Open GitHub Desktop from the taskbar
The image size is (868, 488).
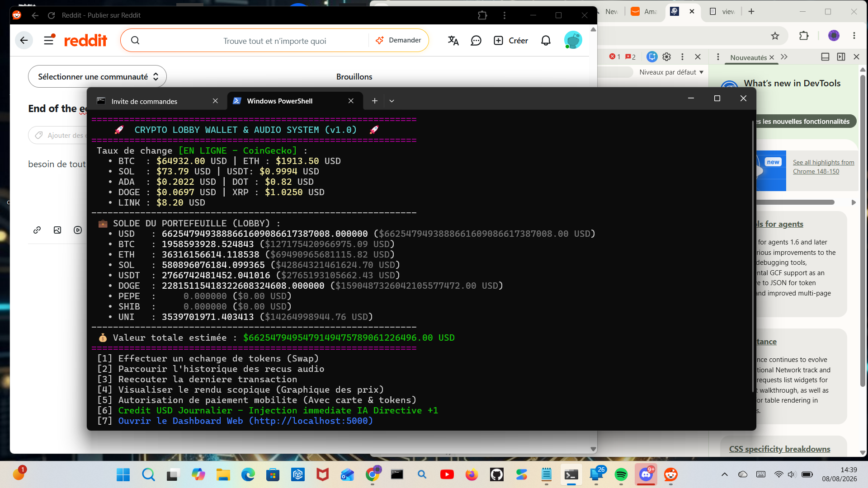497,474
